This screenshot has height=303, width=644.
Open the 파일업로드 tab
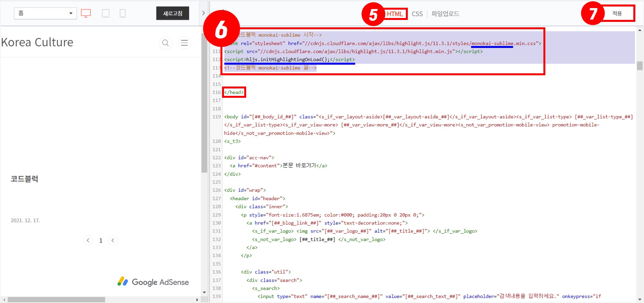click(x=445, y=14)
